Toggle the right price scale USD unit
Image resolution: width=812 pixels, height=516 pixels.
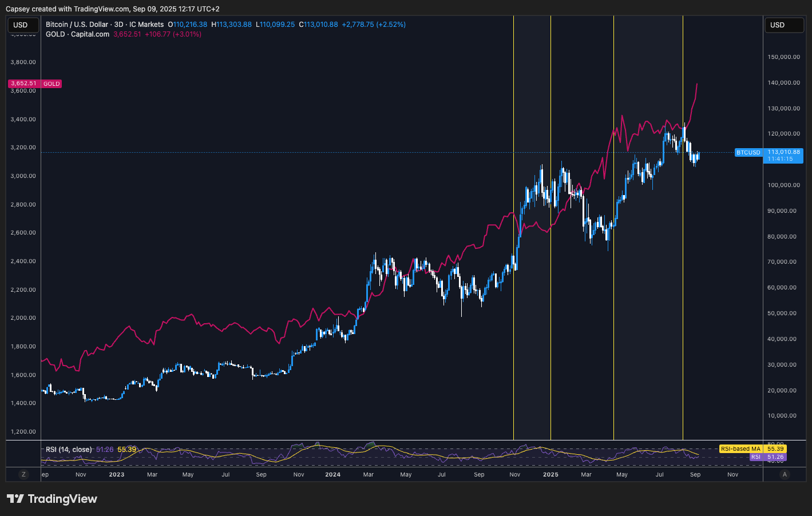[x=784, y=25]
